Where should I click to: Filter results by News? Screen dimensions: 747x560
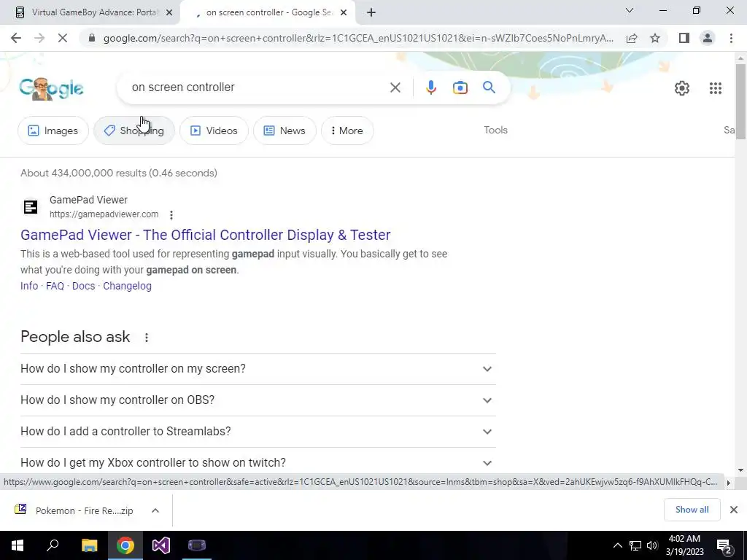pos(285,131)
